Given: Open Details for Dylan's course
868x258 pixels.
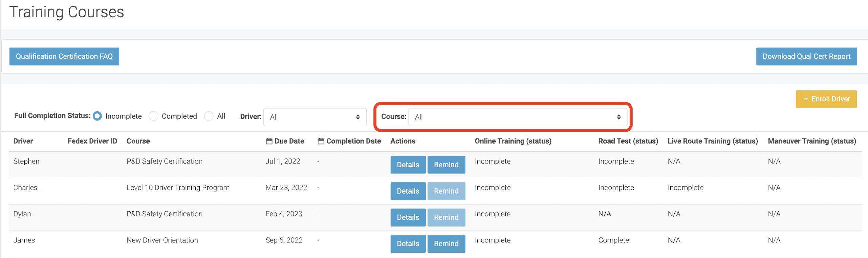Looking at the screenshot, I should [408, 218].
